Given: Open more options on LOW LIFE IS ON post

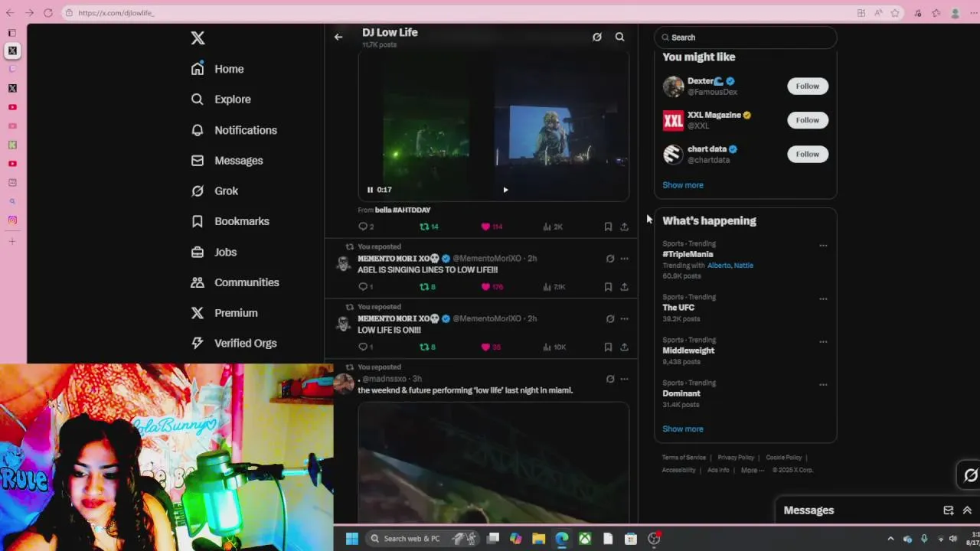Looking at the screenshot, I should (625, 318).
